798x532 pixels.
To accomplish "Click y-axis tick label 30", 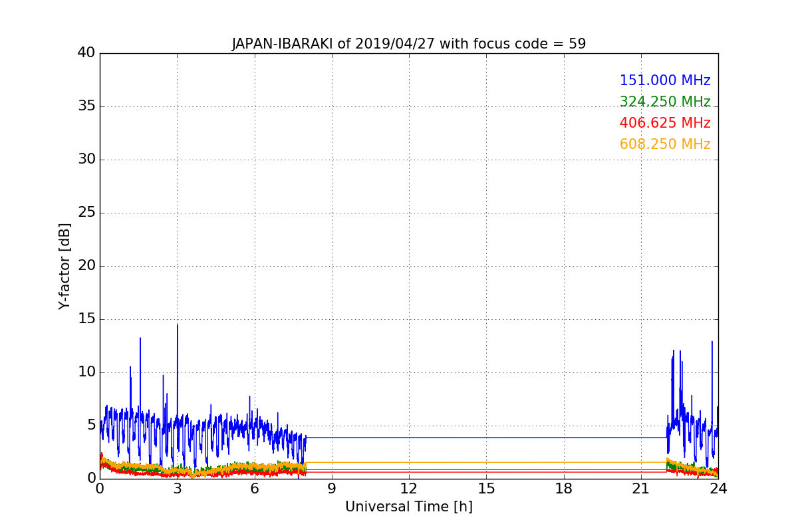I will (86, 159).
